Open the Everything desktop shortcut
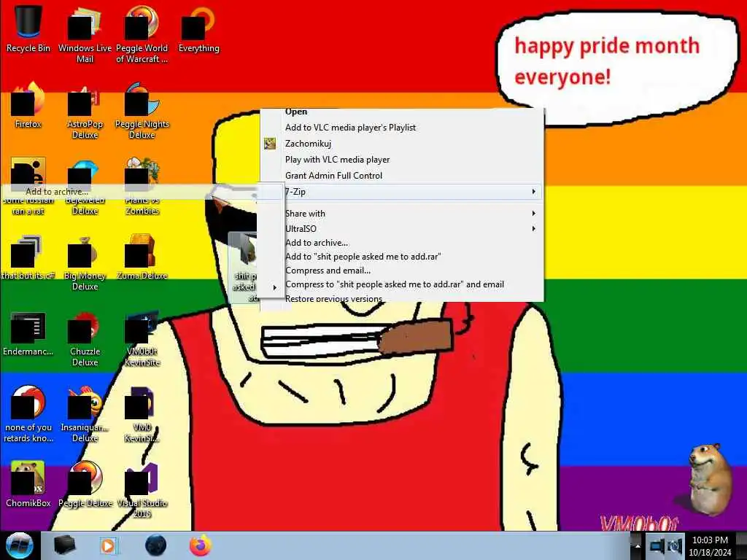Viewport: 747px width, 560px height. 198,28
